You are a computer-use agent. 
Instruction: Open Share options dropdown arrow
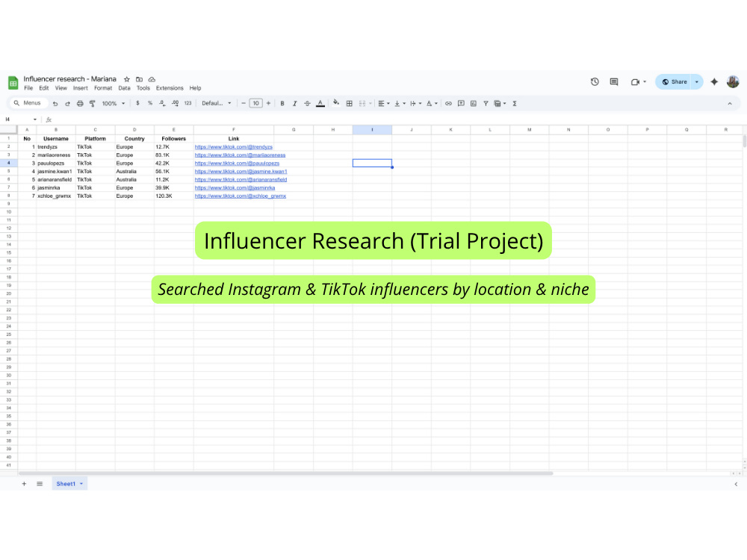coord(697,82)
